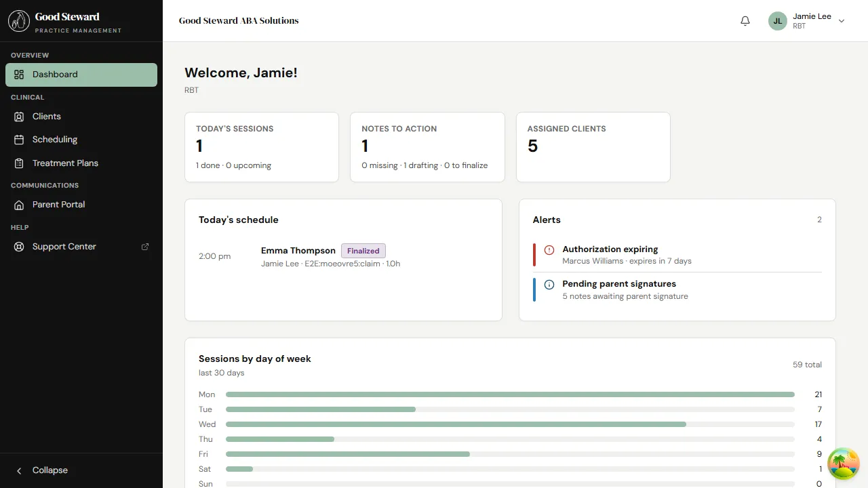
Task: Open Support Center from the Help section
Action: (x=64, y=246)
